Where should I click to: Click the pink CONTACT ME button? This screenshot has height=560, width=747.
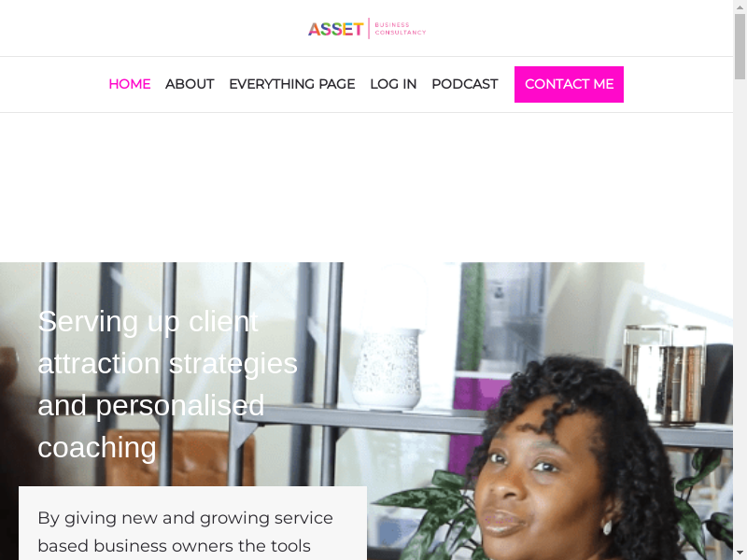(x=569, y=84)
